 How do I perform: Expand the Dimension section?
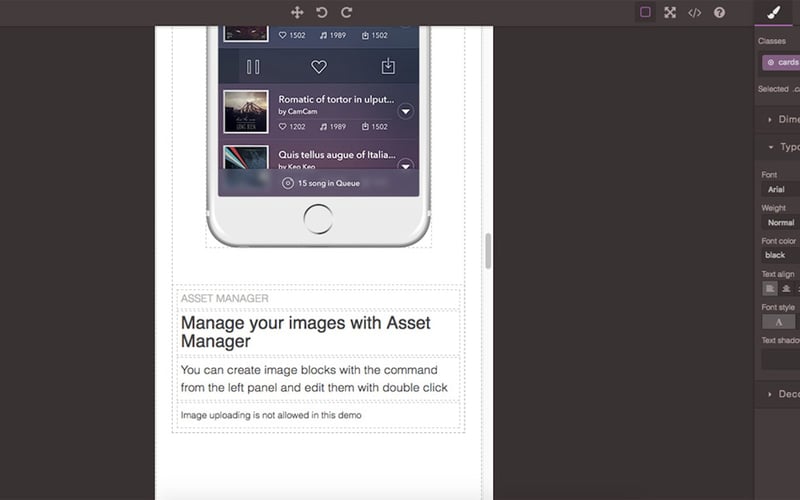point(780,119)
